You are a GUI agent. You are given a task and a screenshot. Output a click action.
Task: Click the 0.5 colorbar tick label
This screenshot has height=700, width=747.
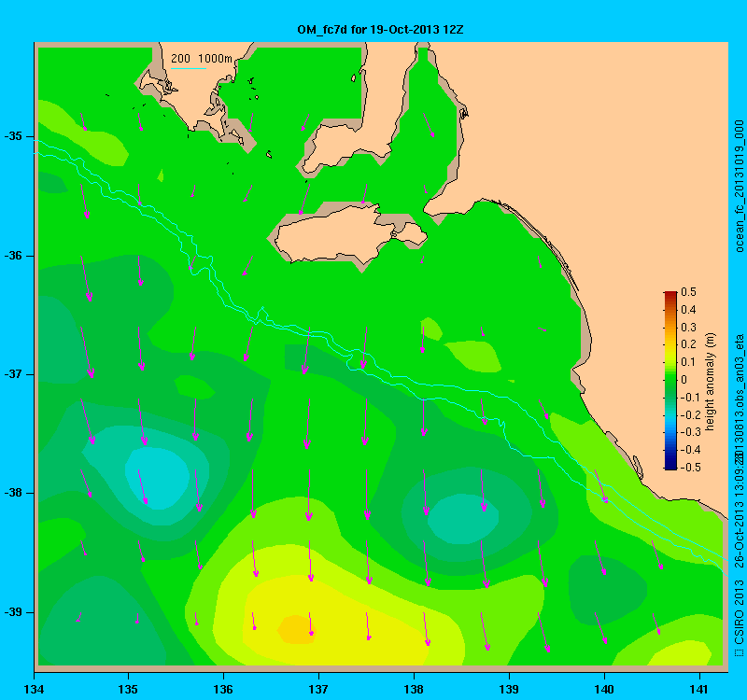(x=688, y=292)
